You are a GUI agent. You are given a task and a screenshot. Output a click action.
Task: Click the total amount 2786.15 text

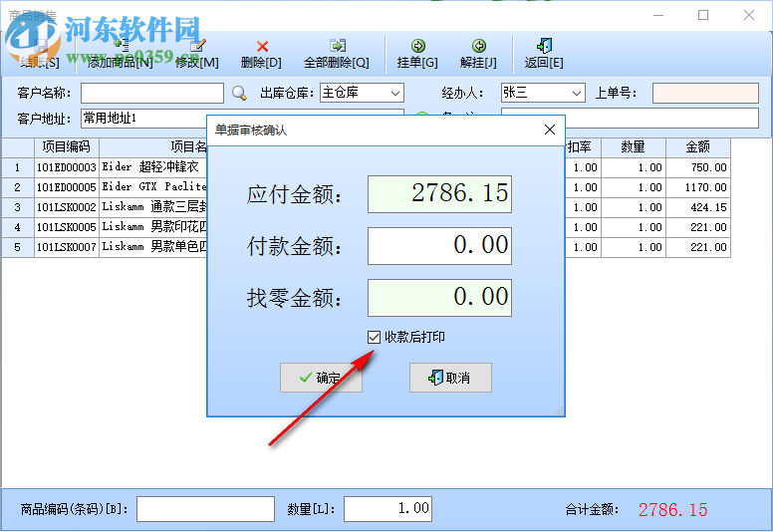(x=673, y=509)
